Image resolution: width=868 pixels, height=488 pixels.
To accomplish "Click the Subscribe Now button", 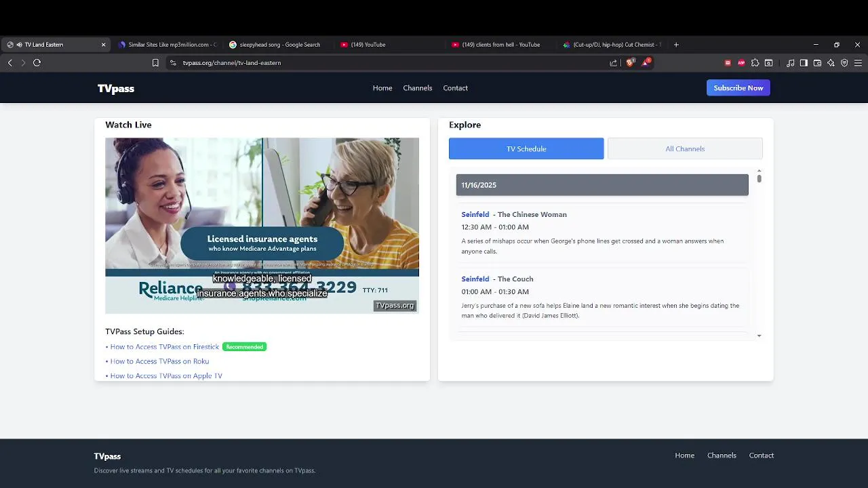I will [738, 88].
